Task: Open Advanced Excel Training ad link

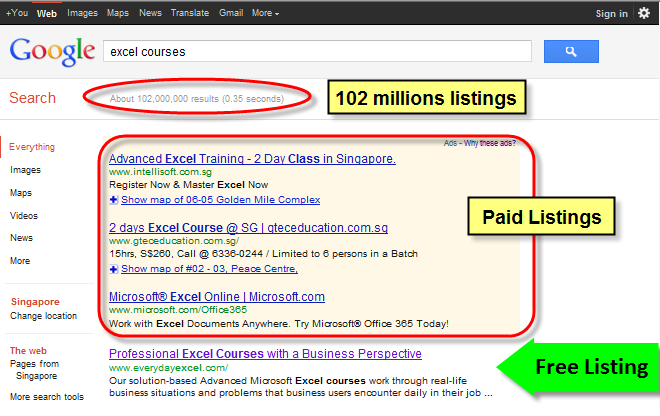Action: 252,159
